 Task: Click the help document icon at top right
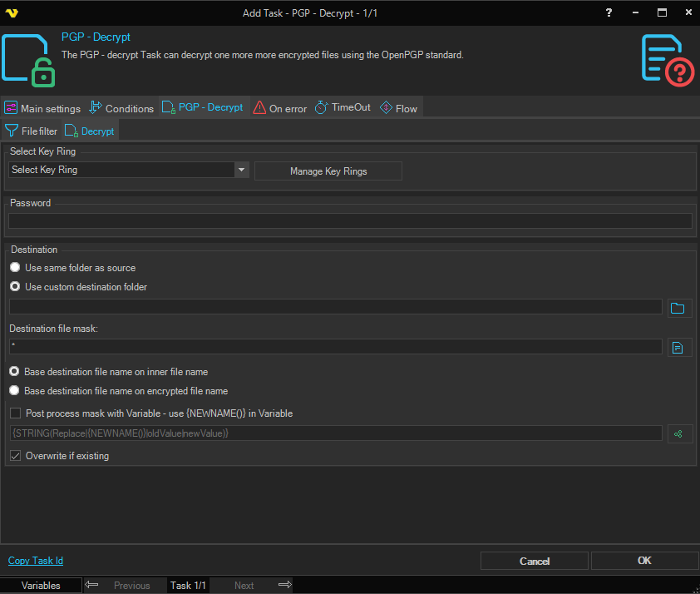[x=668, y=59]
